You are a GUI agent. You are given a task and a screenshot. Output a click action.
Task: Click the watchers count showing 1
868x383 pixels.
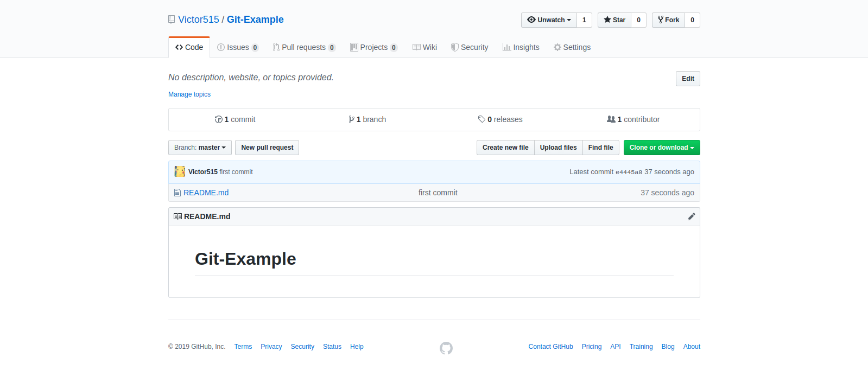coord(584,20)
